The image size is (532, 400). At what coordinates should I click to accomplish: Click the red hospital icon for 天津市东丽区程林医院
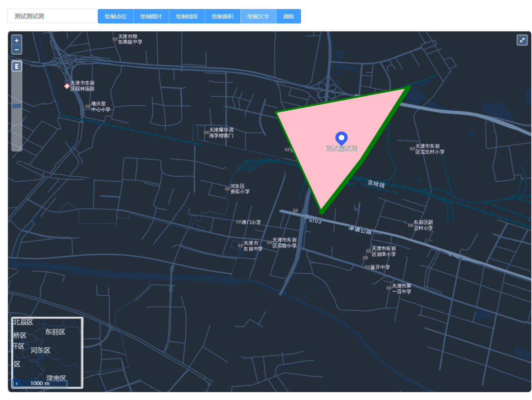(67, 86)
